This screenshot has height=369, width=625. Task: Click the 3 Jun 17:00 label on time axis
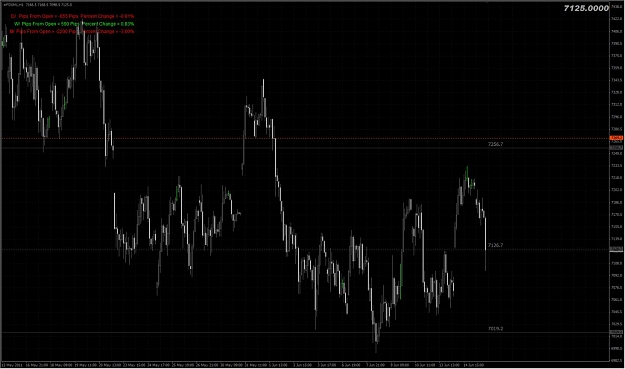pos(327,365)
